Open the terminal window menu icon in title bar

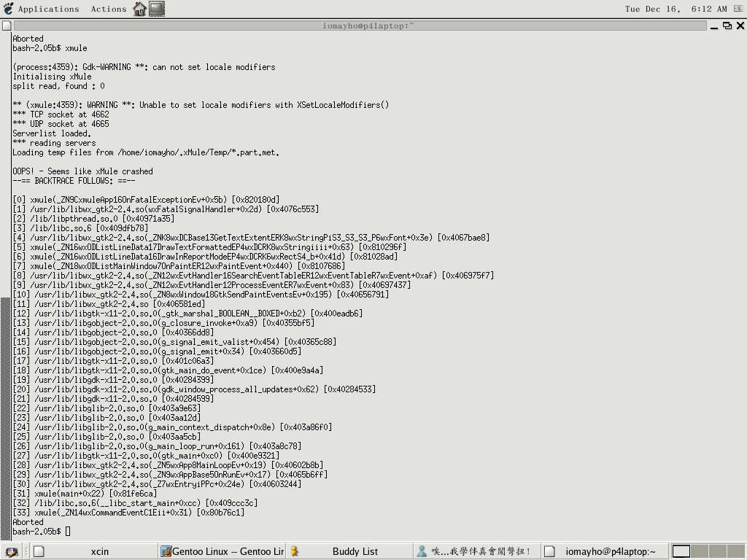click(x=7, y=26)
